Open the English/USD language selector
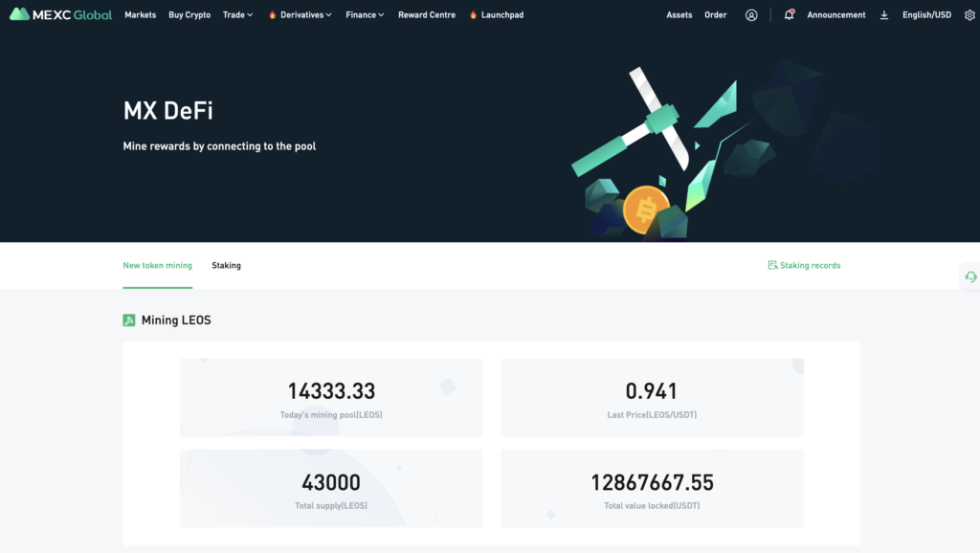Image resolution: width=980 pixels, height=553 pixels. tap(926, 15)
